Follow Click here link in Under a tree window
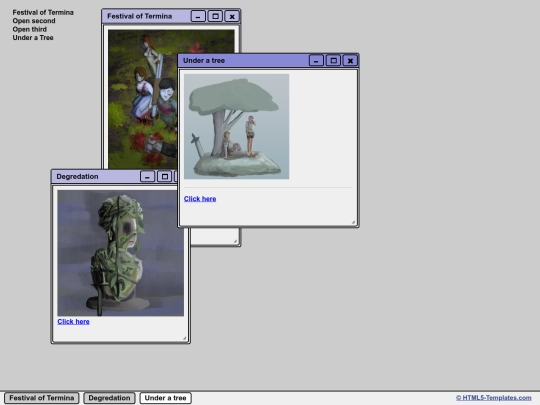 [200, 199]
